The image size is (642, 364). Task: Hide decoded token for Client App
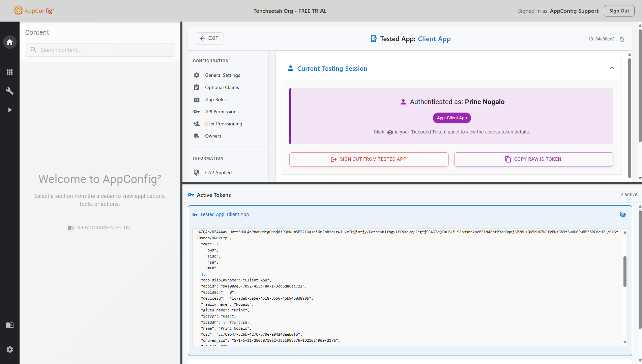(623, 215)
